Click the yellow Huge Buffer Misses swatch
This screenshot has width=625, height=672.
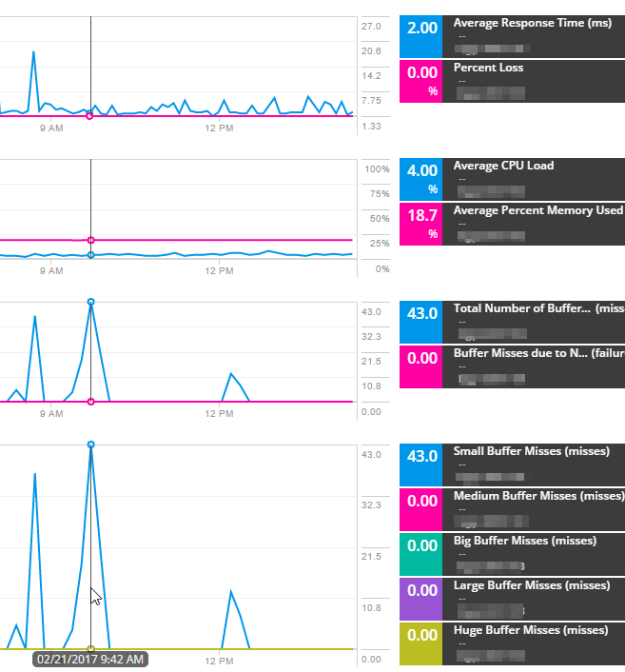(421, 644)
